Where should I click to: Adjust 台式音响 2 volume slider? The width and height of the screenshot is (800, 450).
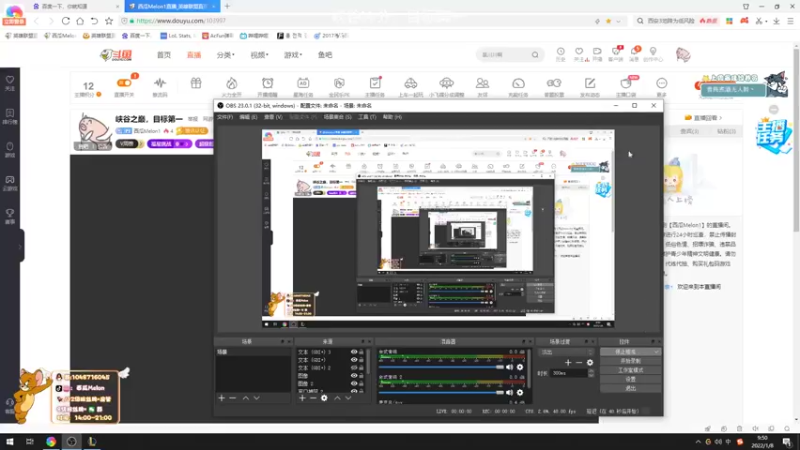pos(441,392)
